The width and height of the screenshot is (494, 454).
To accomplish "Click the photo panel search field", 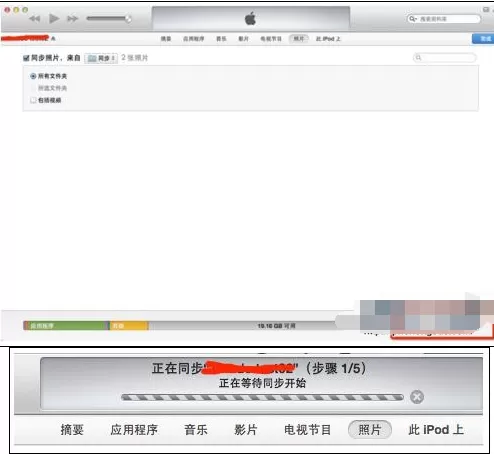I will coord(445,58).
